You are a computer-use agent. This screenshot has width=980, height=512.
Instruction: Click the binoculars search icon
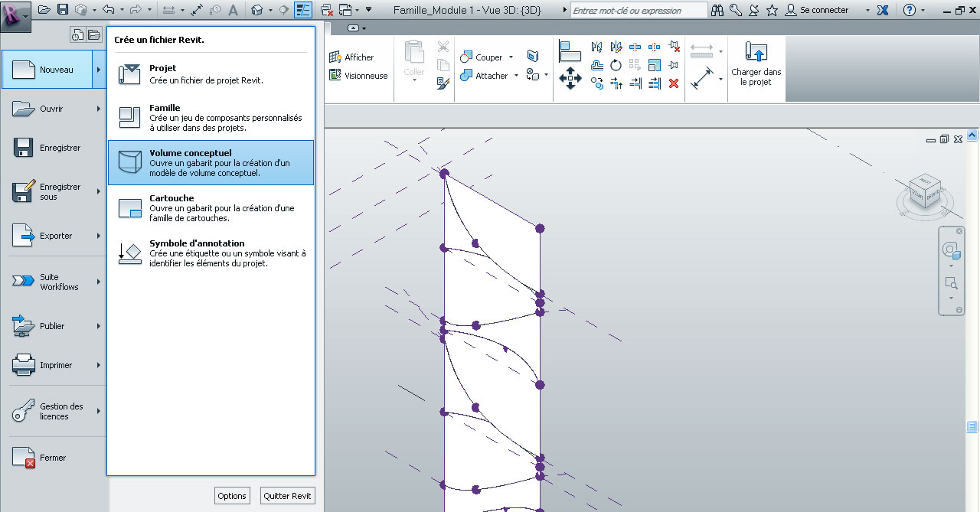(x=717, y=10)
